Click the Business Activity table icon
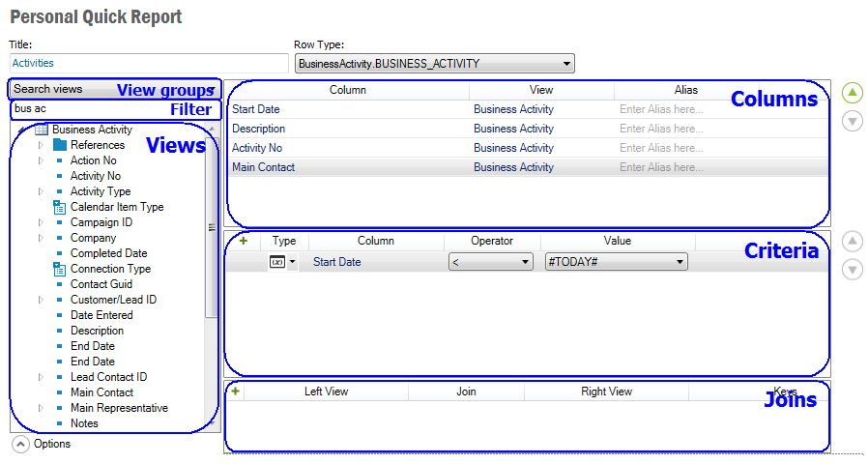This screenshot has height=464, width=868. tap(42, 130)
